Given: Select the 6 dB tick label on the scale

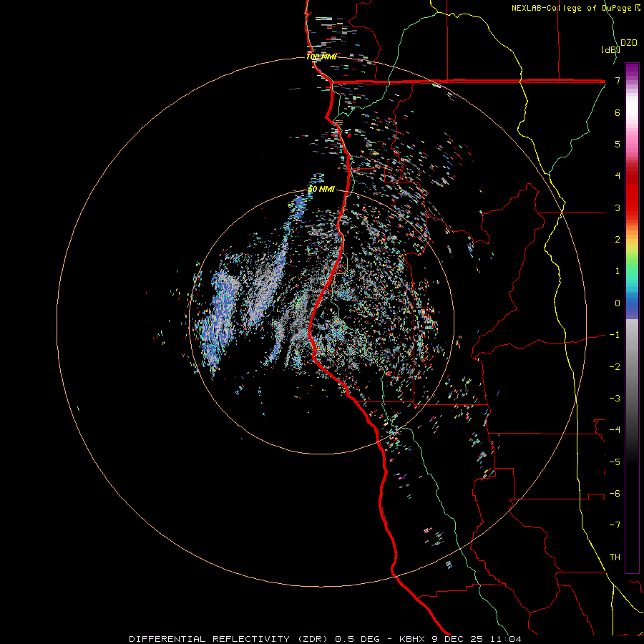Looking at the screenshot, I should [618, 112].
